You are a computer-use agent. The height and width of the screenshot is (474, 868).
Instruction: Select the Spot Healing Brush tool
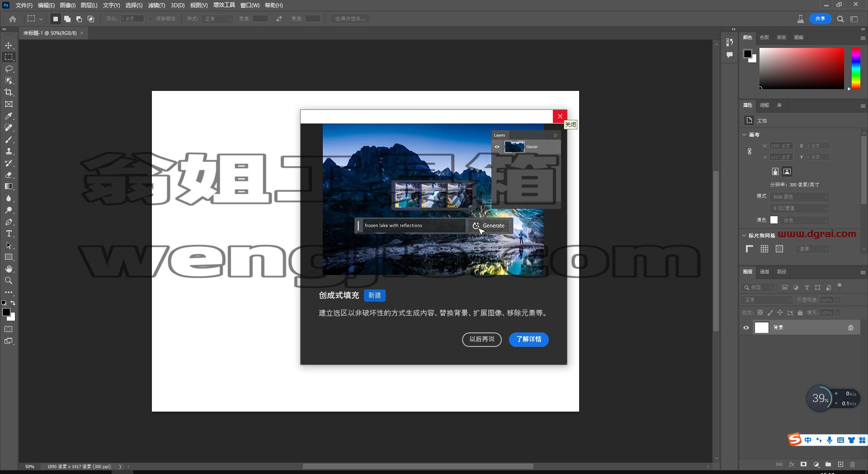tap(9, 128)
